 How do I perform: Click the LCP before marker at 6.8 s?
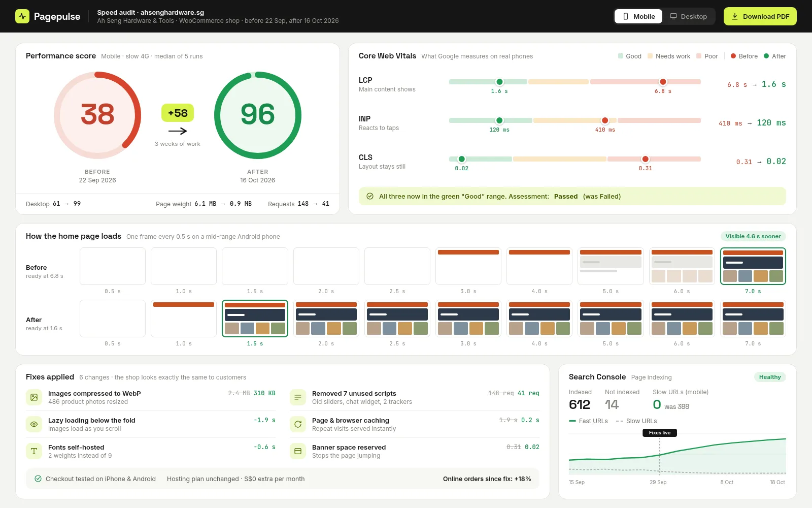pyautogui.click(x=663, y=82)
